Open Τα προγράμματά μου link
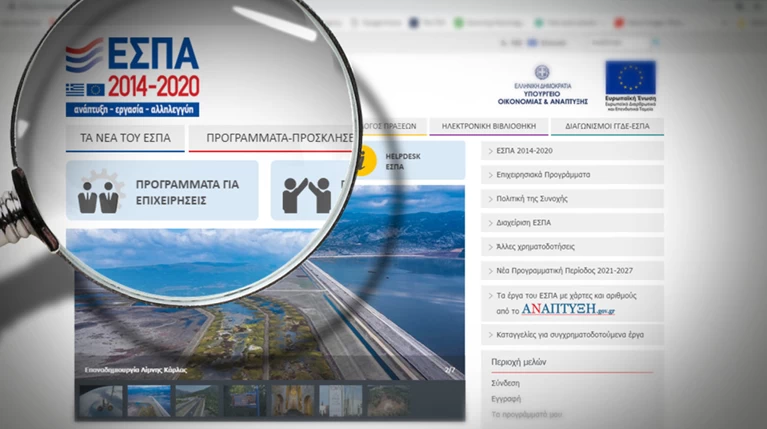Viewport: 767px width, 429px height. 526,415
